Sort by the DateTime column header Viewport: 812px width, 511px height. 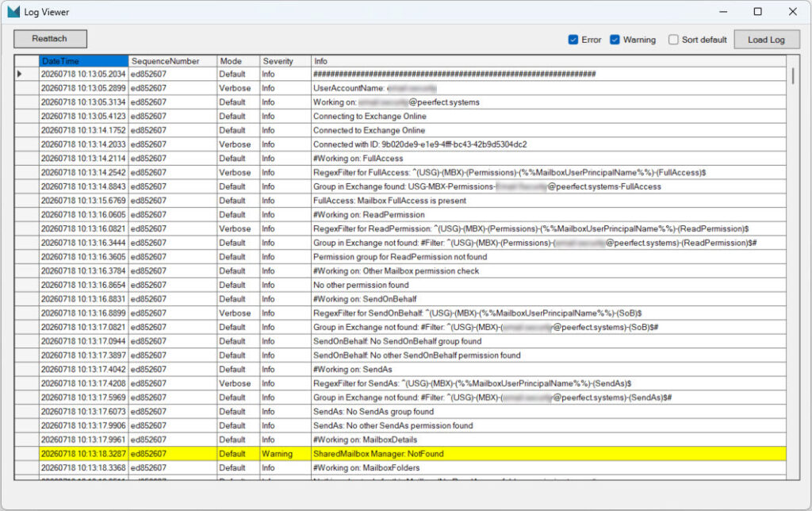pos(83,61)
